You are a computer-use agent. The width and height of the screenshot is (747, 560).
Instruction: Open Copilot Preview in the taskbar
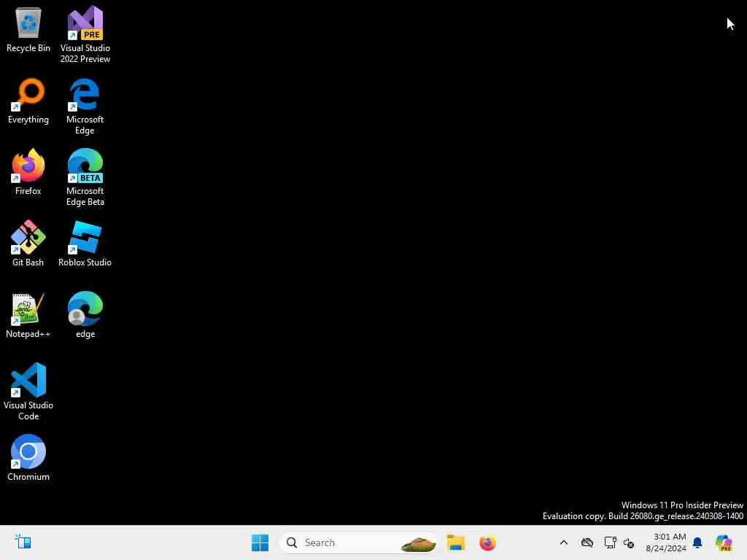(724, 542)
